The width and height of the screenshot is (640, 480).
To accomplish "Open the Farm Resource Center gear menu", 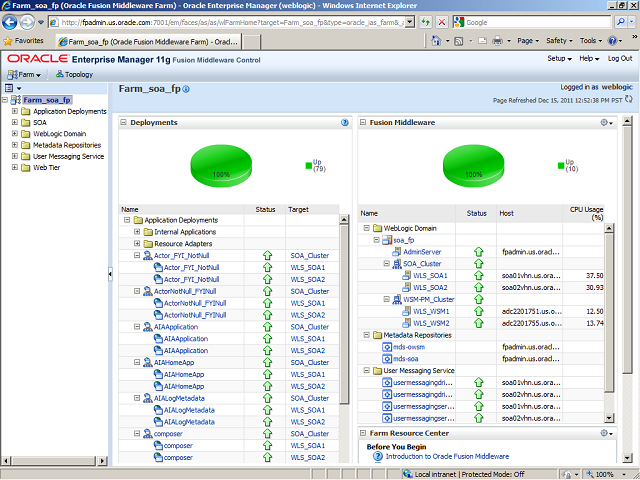I will [x=606, y=433].
